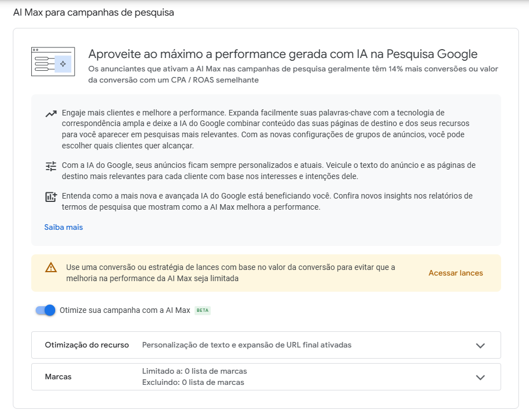
Task: Toggle Otimize sua campanha com a AI Max
Action: 46,310
